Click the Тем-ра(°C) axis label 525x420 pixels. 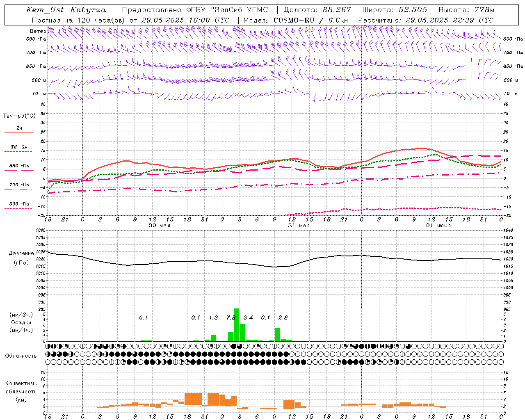coord(19,116)
